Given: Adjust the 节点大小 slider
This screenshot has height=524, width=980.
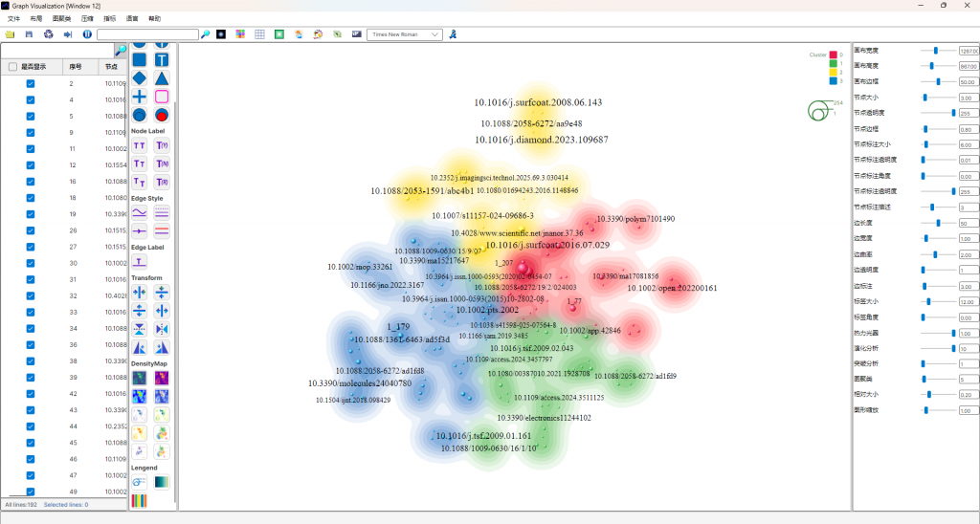Looking at the screenshot, I should (925, 98).
